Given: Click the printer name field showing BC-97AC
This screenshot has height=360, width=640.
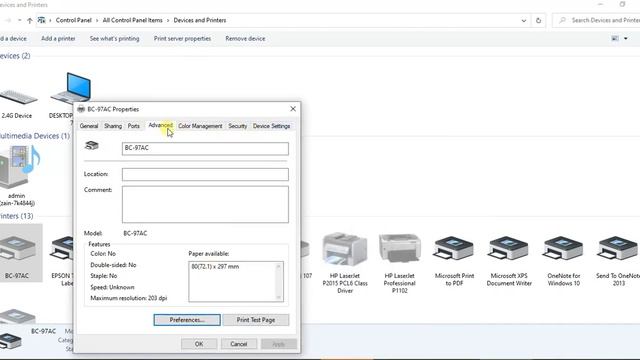Looking at the screenshot, I should point(205,148).
